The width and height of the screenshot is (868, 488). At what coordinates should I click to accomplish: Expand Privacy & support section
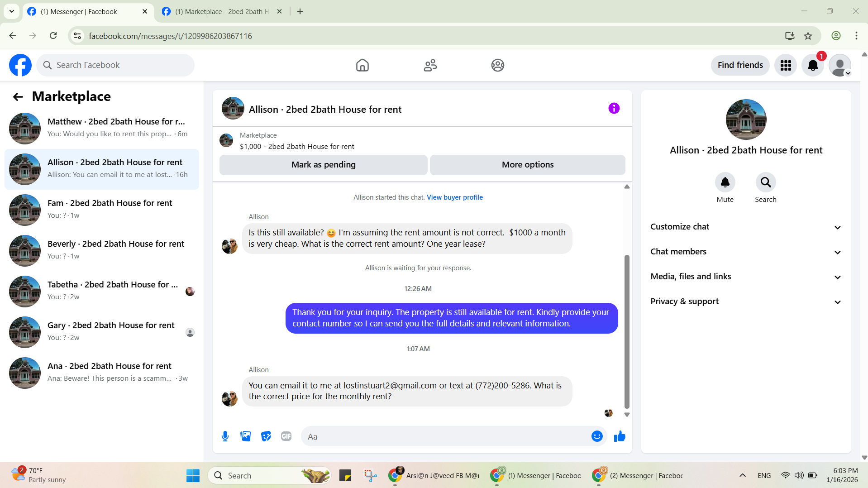[746, 301]
